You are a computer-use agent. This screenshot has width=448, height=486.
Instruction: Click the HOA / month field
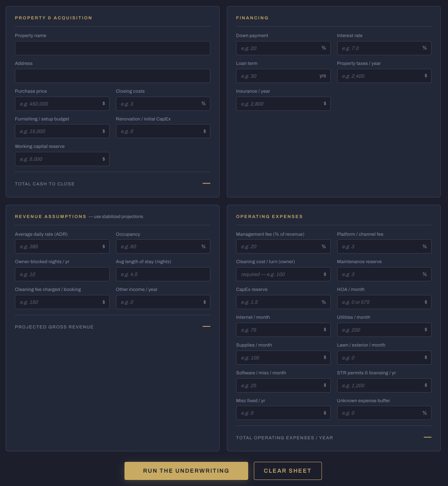[x=384, y=302]
